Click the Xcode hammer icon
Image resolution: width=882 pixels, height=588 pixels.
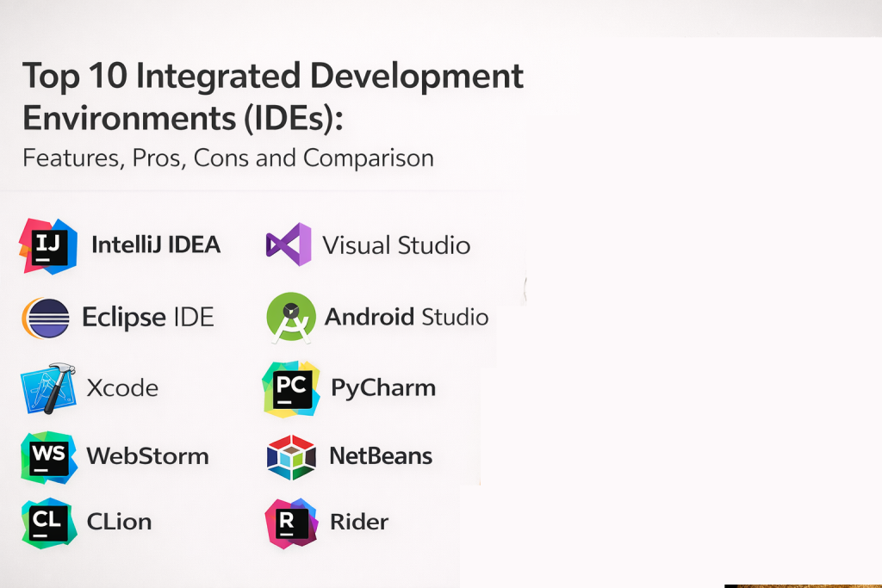pyautogui.click(x=47, y=388)
